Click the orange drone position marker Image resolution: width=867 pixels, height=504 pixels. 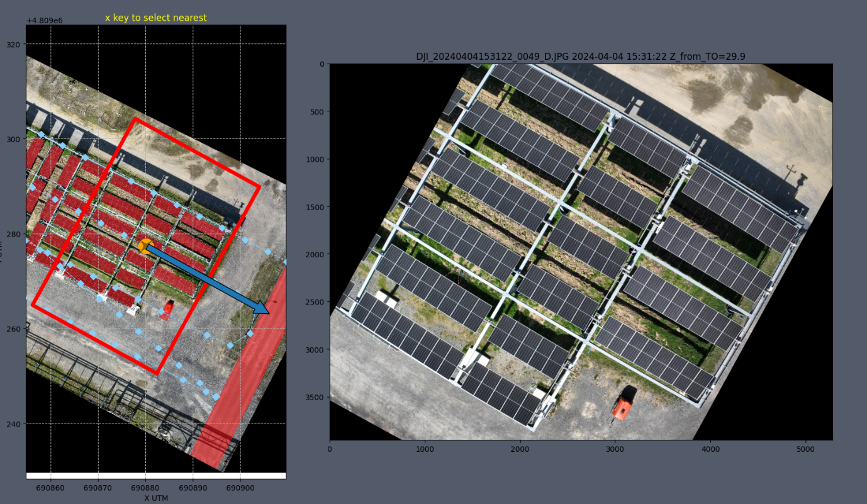click(145, 246)
